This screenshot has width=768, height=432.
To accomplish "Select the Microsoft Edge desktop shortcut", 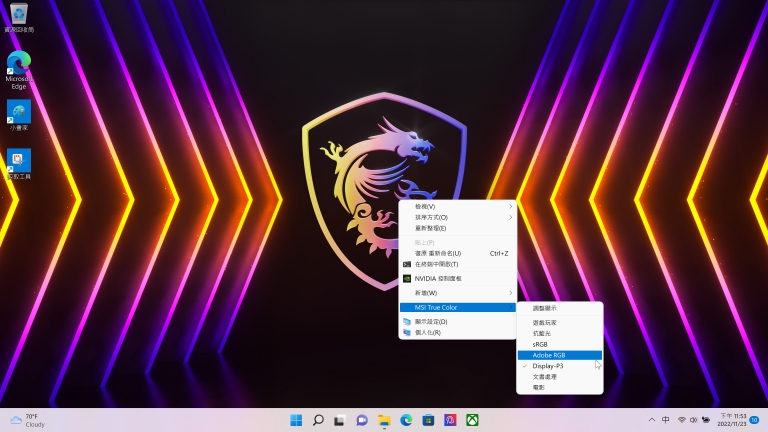I will (x=19, y=70).
